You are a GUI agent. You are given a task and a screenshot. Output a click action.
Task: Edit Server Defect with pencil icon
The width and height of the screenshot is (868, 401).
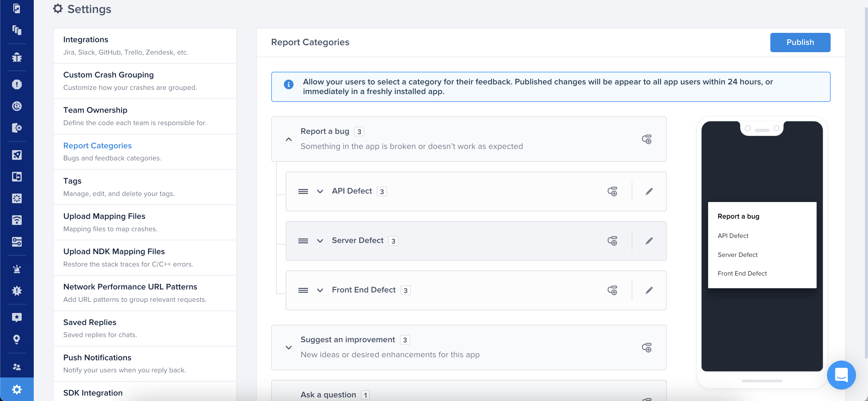(649, 241)
